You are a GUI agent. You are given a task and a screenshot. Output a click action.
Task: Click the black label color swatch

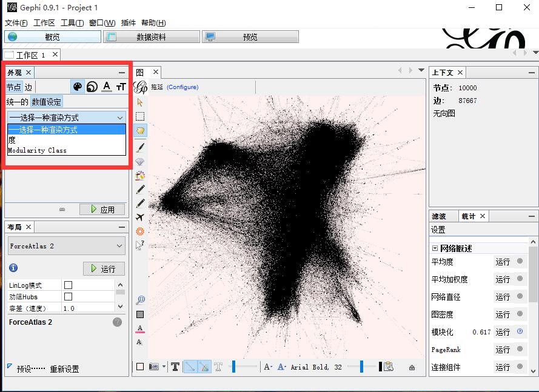[380, 367]
